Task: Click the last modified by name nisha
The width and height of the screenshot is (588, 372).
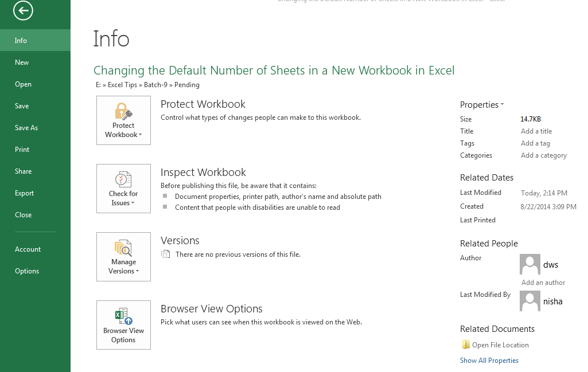Action: pyautogui.click(x=553, y=301)
